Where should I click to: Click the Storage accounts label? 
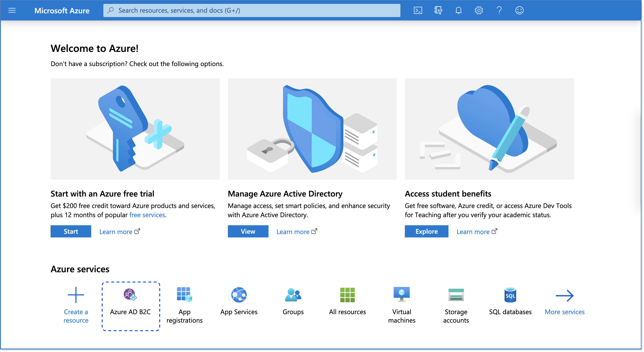[456, 316]
